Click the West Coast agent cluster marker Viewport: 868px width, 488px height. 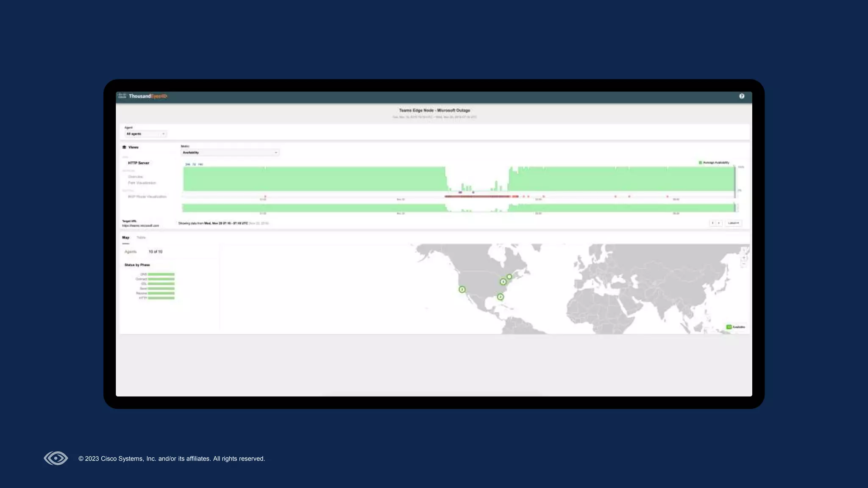pyautogui.click(x=462, y=289)
